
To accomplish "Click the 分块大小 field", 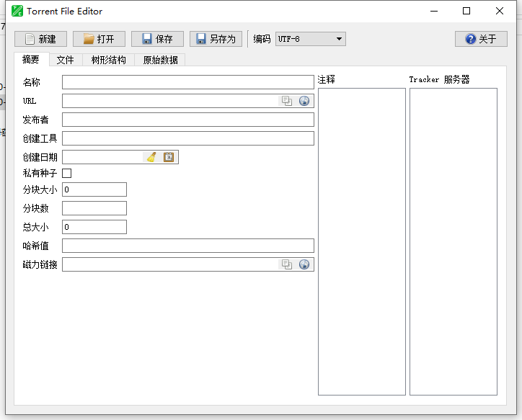I will [x=94, y=189].
